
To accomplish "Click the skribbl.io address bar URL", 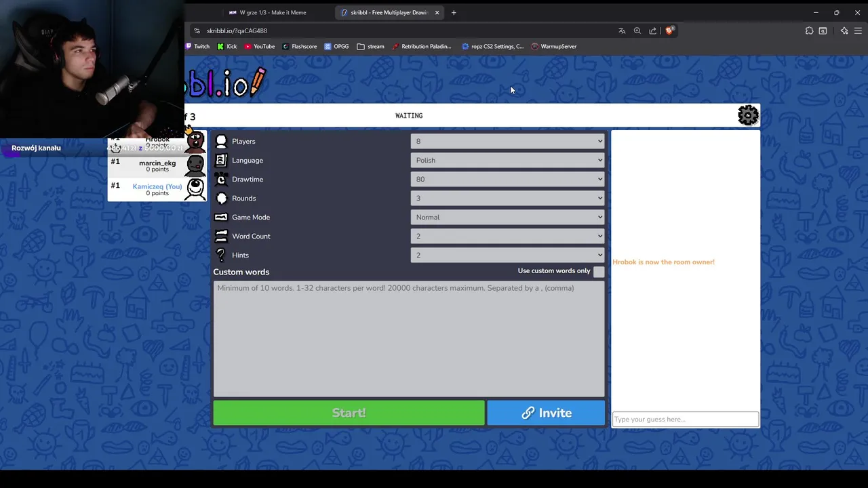I will click(237, 30).
